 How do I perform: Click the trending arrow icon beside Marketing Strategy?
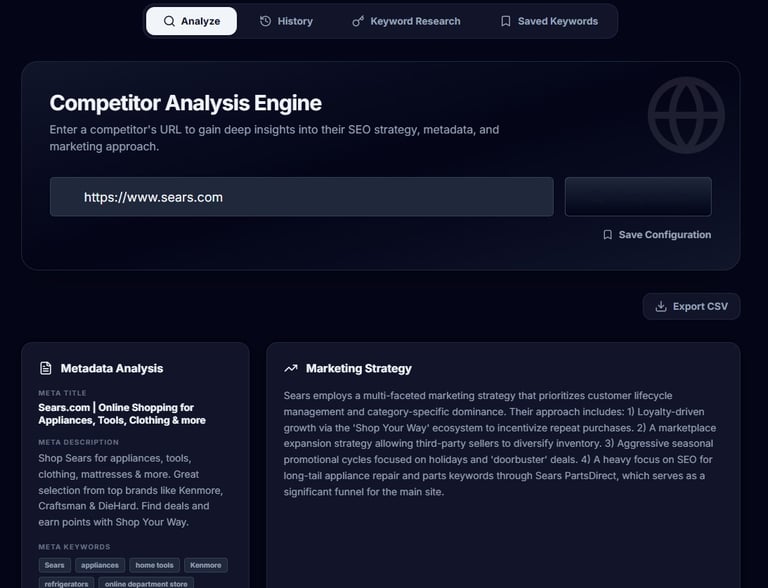tap(291, 368)
